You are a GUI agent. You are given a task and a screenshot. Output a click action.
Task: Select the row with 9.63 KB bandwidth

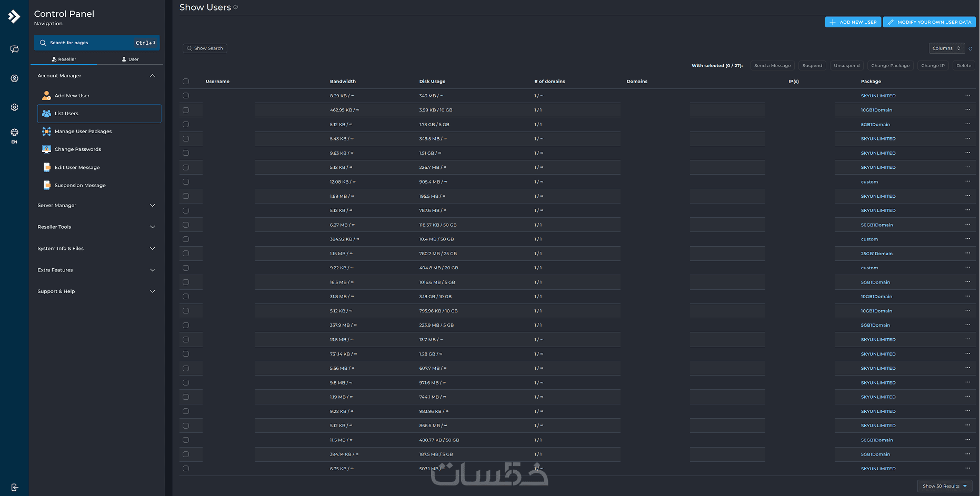pos(186,153)
